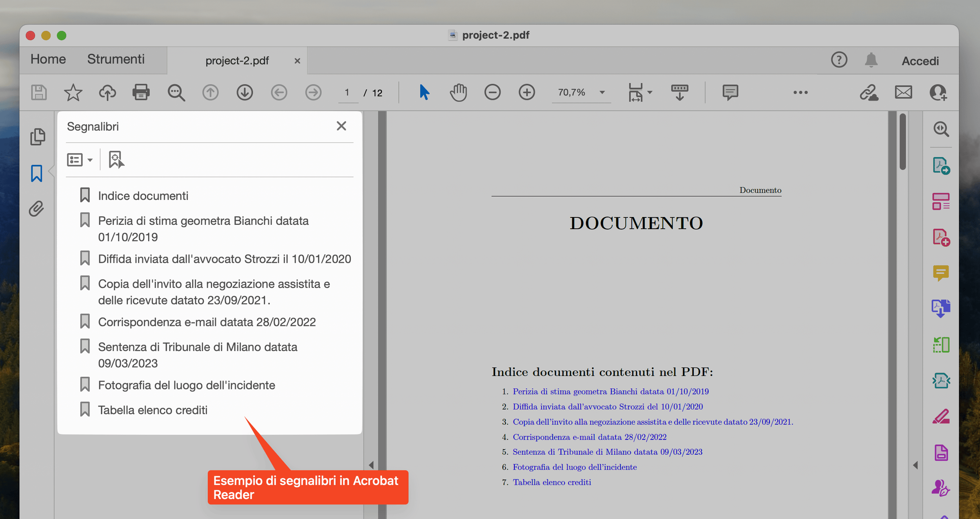
Task: Open bookmark Copia dell'invito alla negoziazione
Action: point(214,292)
